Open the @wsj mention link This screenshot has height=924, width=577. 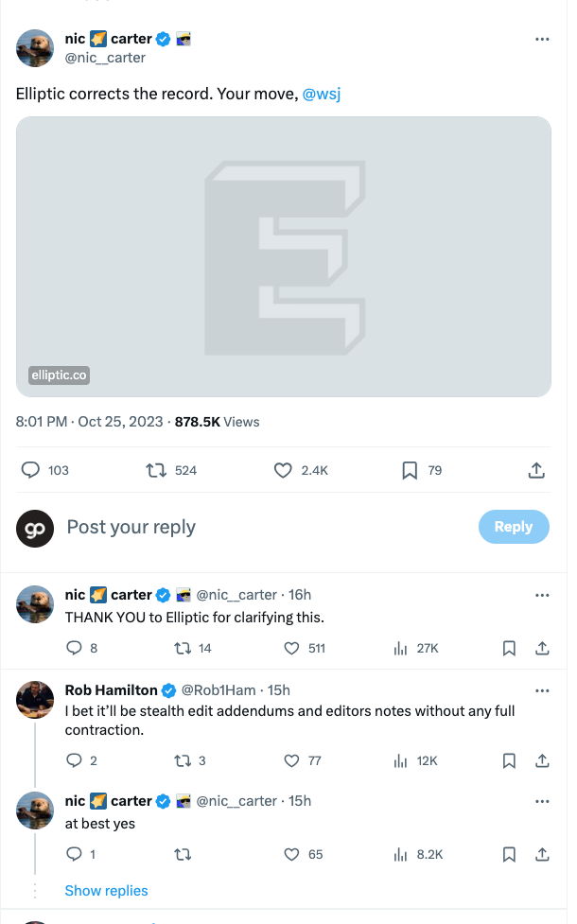(x=322, y=95)
